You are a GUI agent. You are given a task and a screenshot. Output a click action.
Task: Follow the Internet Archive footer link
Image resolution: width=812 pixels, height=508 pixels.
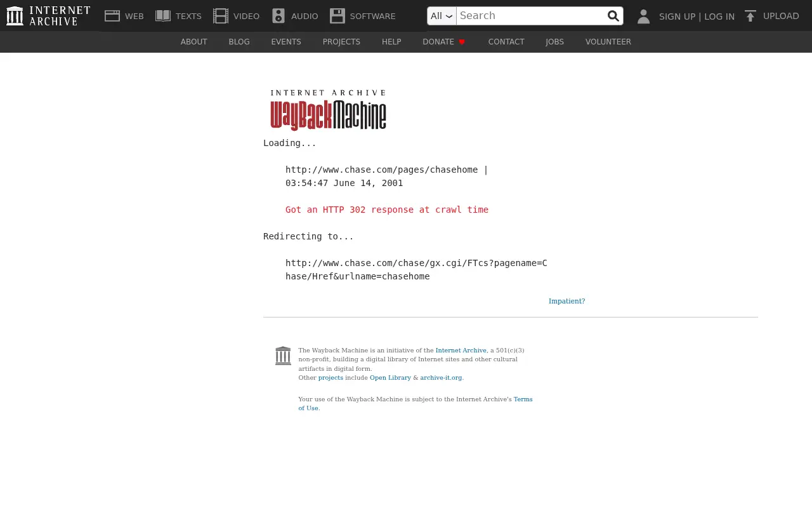(461, 351)
